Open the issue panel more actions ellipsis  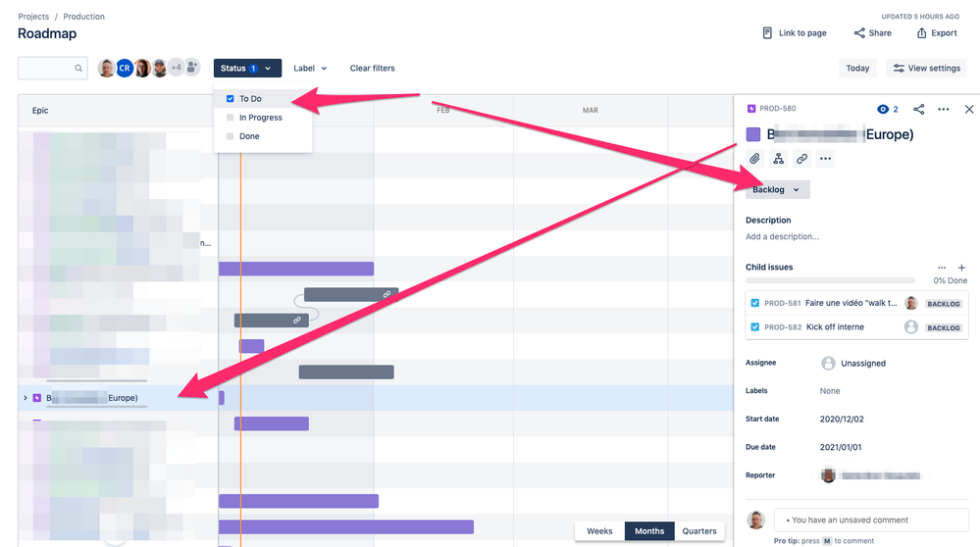tap(944, 109)
